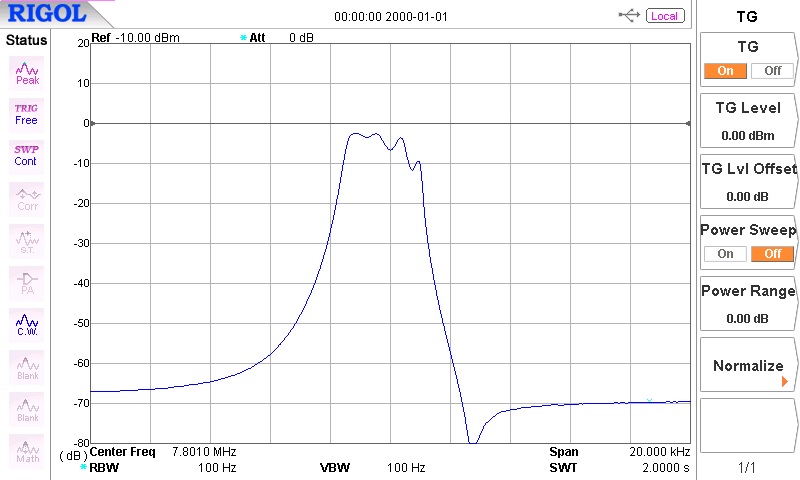The image size is (800, 480).
Task: Select the S.T. status icon
Action: point(27,240)
